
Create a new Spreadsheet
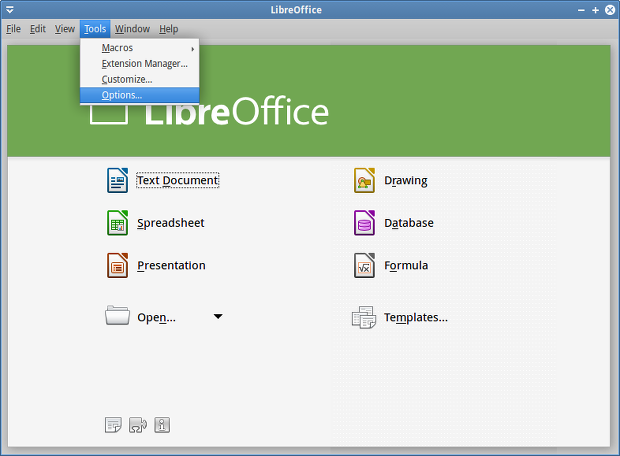[171, 223]
